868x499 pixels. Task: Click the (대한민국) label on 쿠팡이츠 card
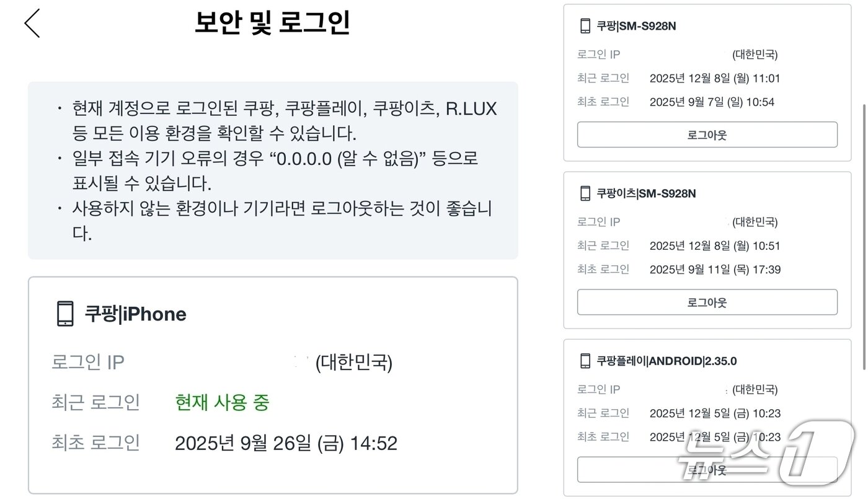pos(755,222)
